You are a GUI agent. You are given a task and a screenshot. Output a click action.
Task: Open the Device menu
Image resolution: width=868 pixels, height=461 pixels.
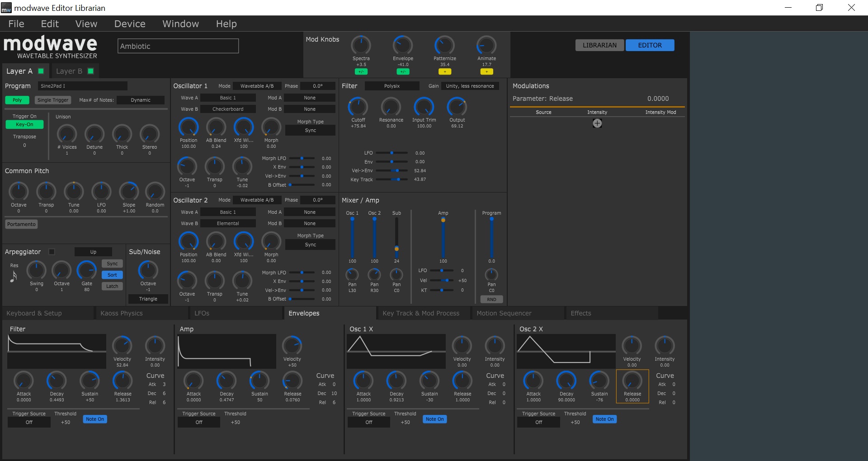pos(129,24)
